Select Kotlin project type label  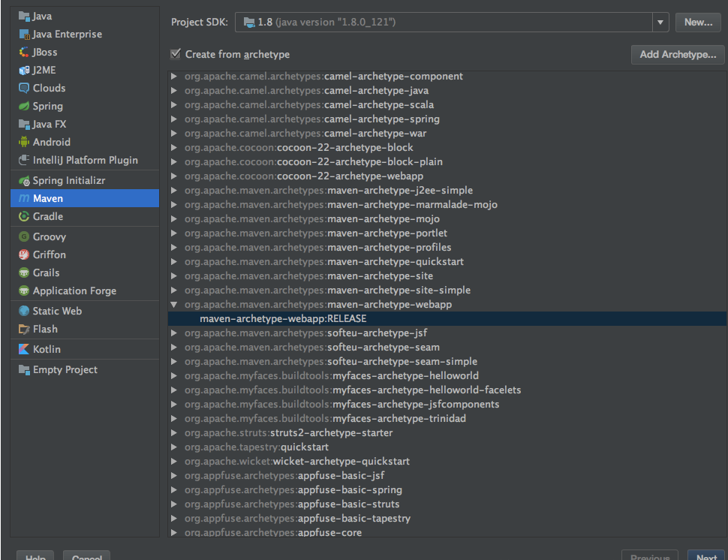pyautogui.click(x=47, y=349)
